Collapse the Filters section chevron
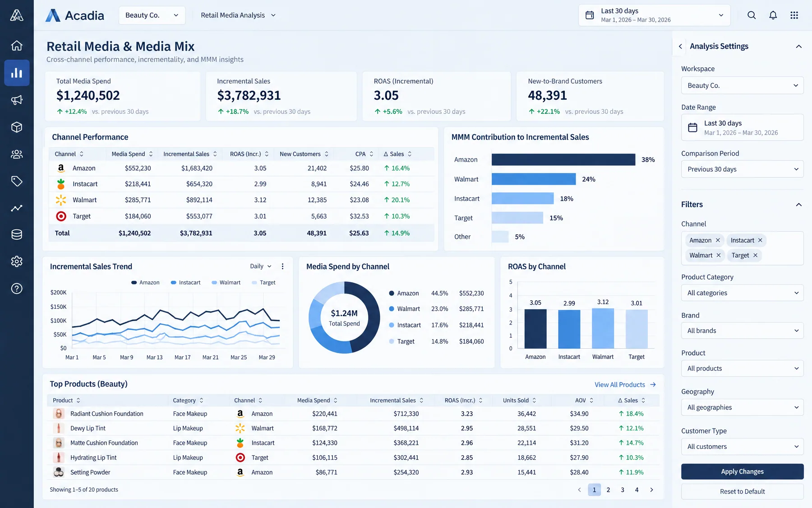 click(798, 205)
